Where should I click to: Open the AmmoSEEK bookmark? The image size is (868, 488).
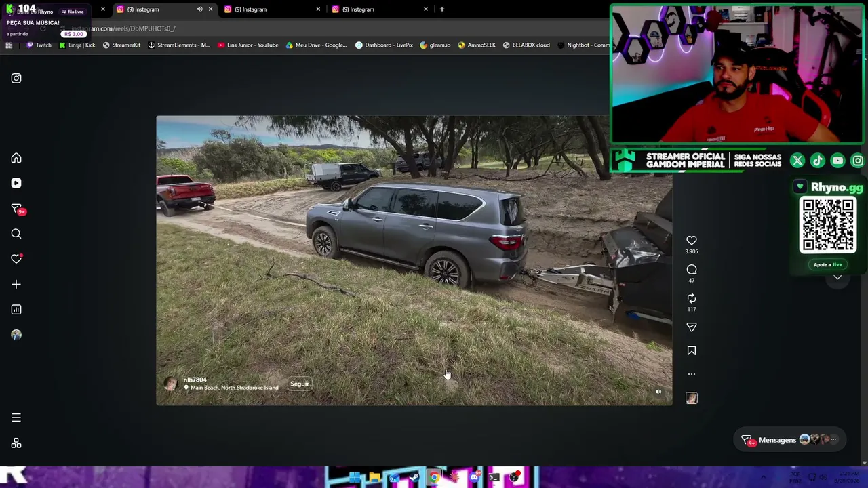pos(477,45)
